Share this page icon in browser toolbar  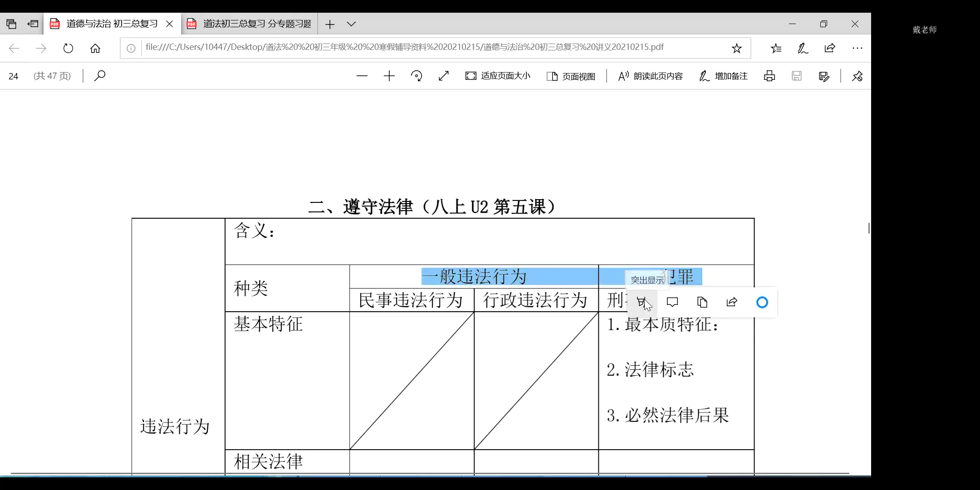(830, 48)
